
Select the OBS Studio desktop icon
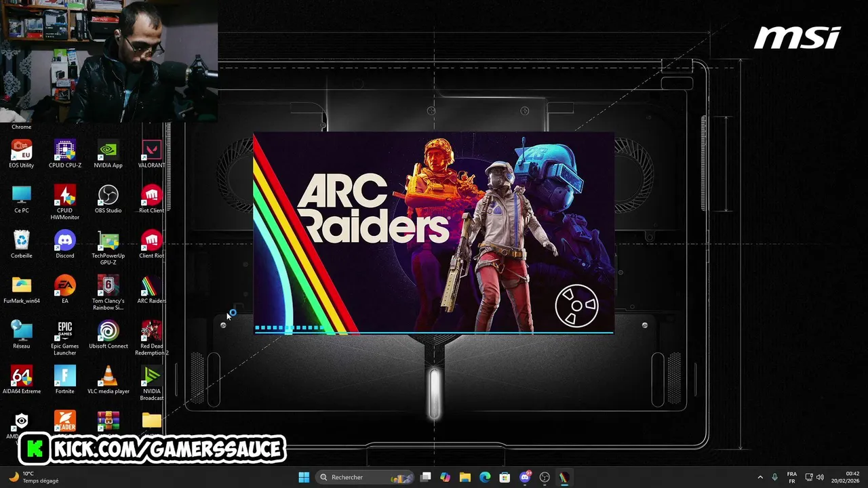[108, 199]
